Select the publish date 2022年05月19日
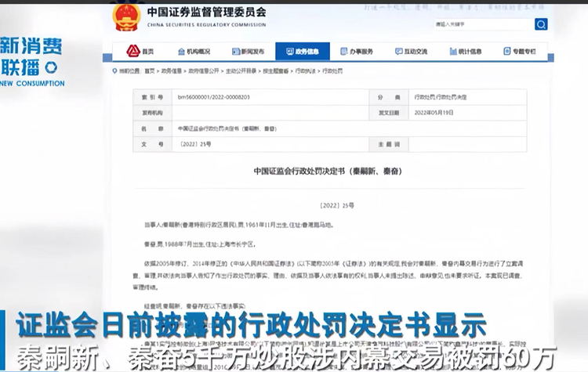Screen dimensions: 588x372 click(x=434, y=113)
